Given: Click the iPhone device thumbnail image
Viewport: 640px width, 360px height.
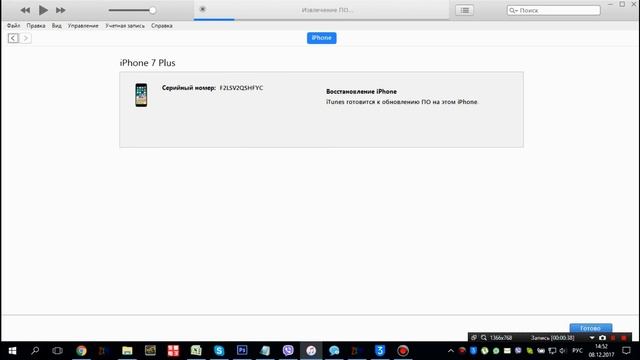Looking at the screenshot, I should pyautogui.click(x=141, y=95).
